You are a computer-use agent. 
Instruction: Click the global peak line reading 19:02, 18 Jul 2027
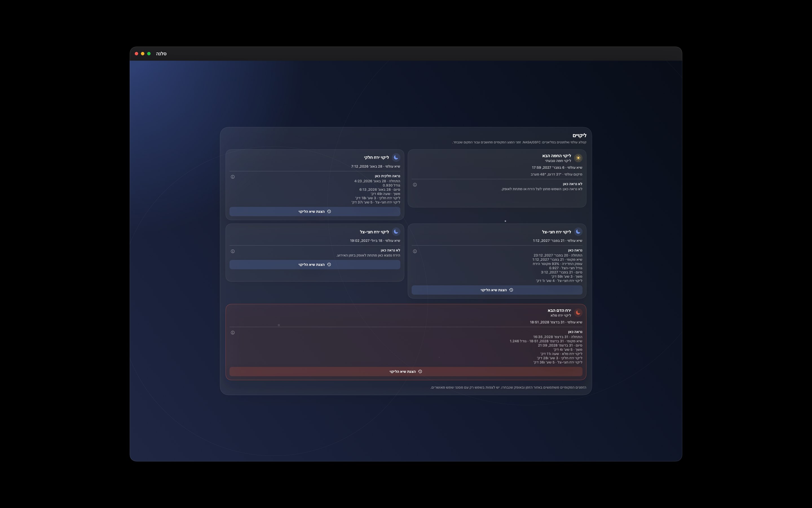tap(375, 240)
